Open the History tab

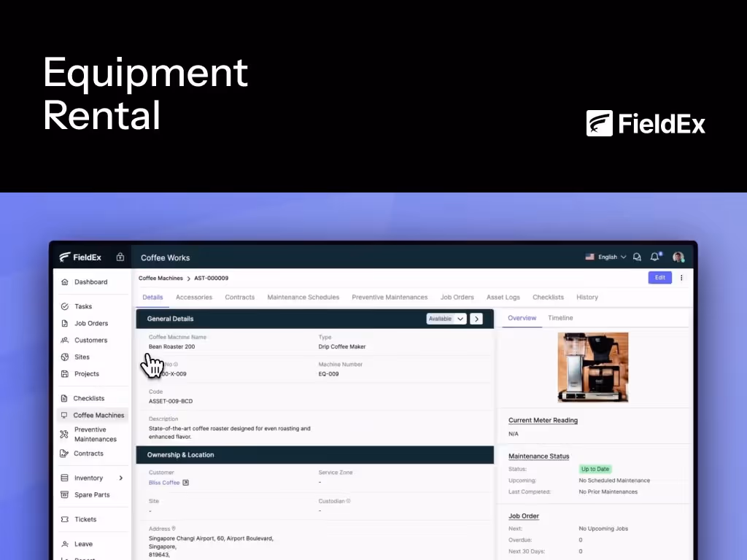pyautogui.click(x=587, y=297)
